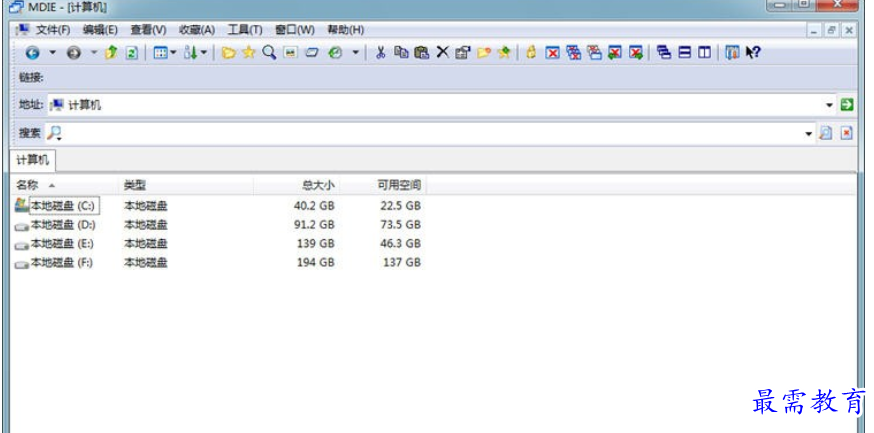This screenshot has width=874, height=433.
Task: Click the view mode grid icon
Action: [x=160, y=53]
